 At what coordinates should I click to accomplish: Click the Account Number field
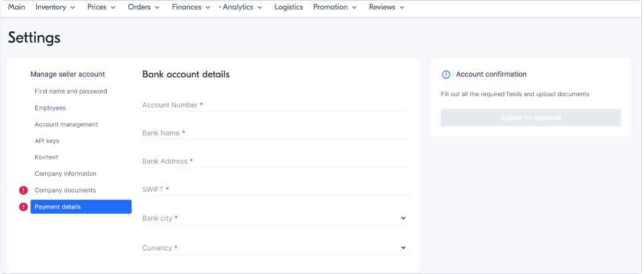[275, 105]
